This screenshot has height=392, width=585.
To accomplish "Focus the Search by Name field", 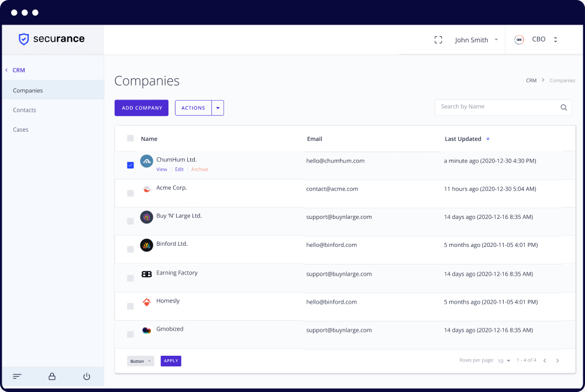I will 503,108.
